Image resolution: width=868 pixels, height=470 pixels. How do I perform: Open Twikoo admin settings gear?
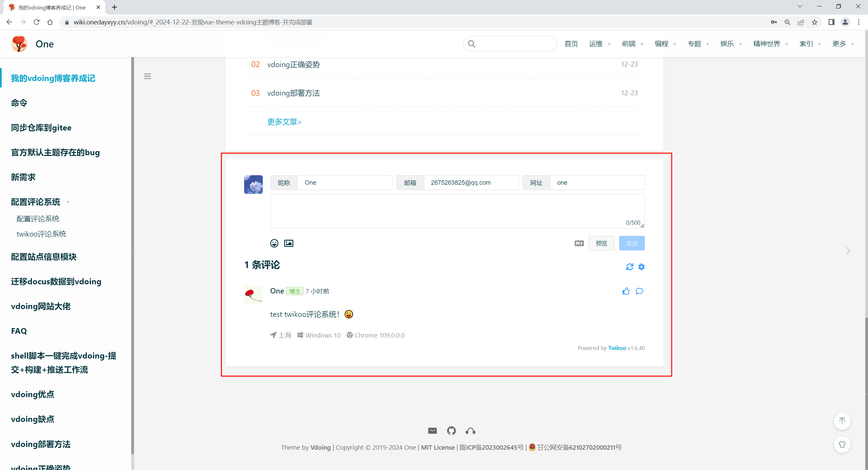(642, 267)
